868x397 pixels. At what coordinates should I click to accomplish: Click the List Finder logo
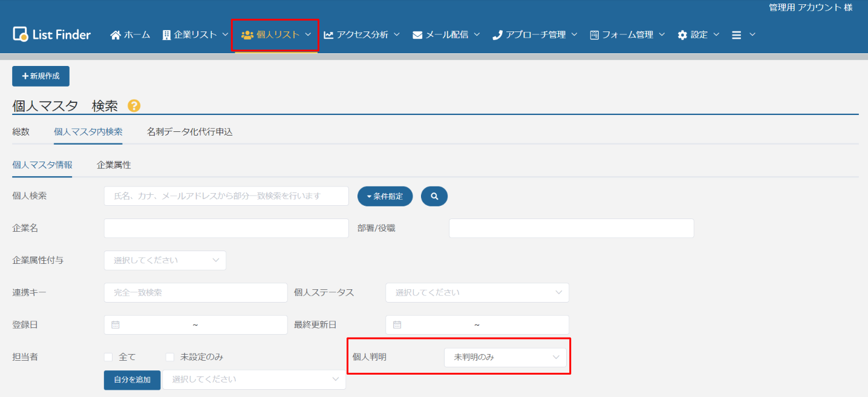(51, 34)
